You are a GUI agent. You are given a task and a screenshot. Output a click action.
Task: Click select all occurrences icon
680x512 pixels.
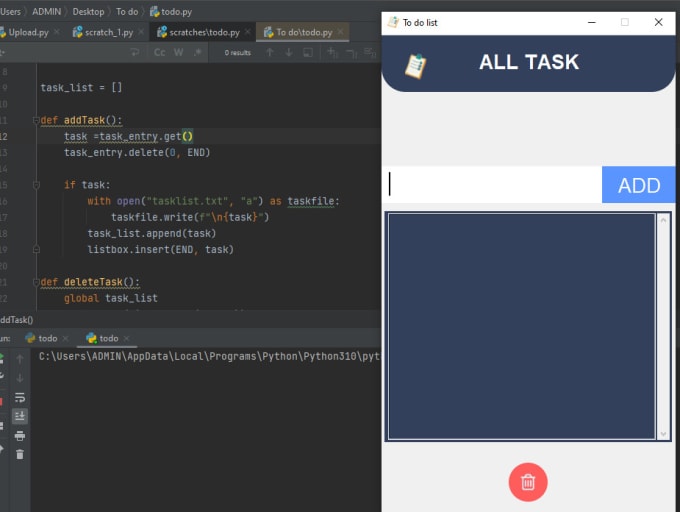click(x=370, y=52)
